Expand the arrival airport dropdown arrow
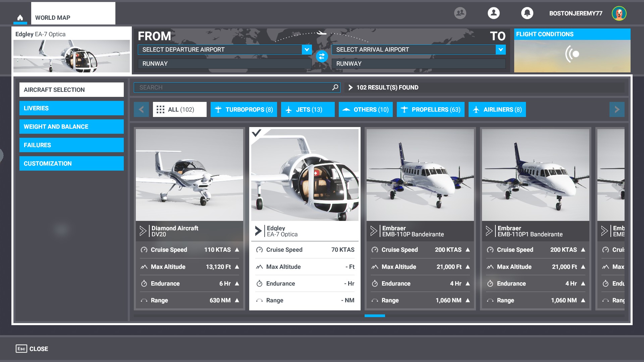The height and width of the screenshot is (362, 644). [x=500, y=50]
